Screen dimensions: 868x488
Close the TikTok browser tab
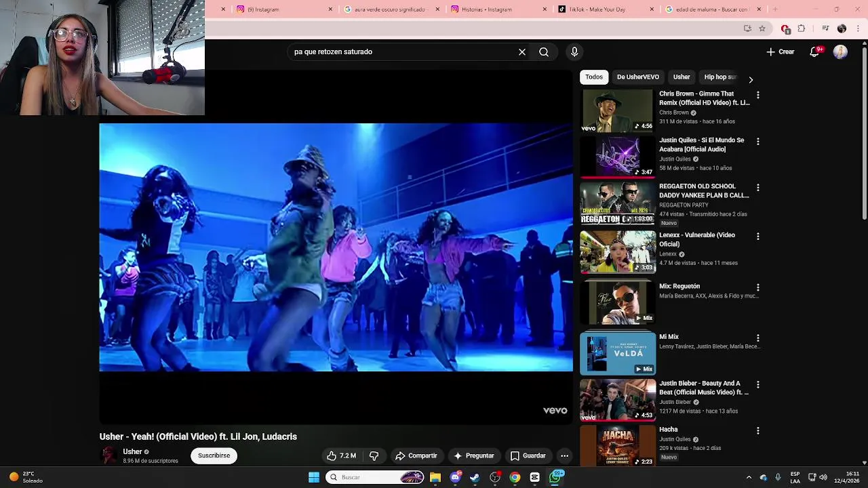[x=652, y=9]
